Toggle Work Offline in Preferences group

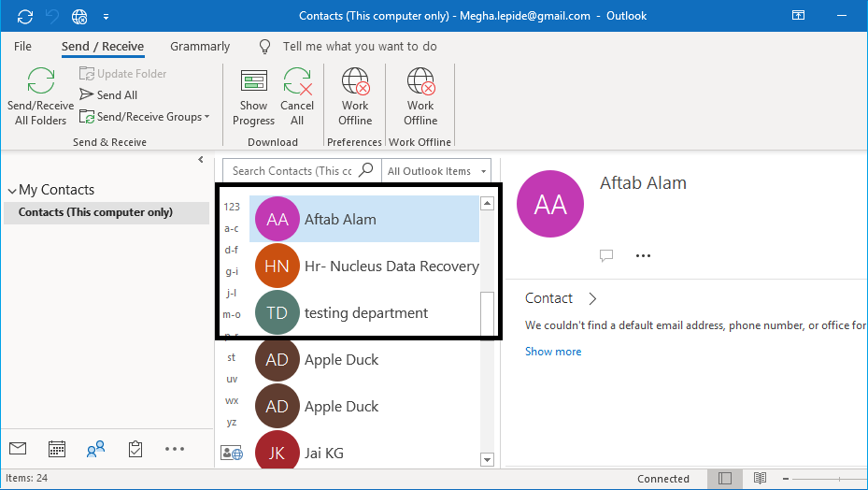pos(355,97)
